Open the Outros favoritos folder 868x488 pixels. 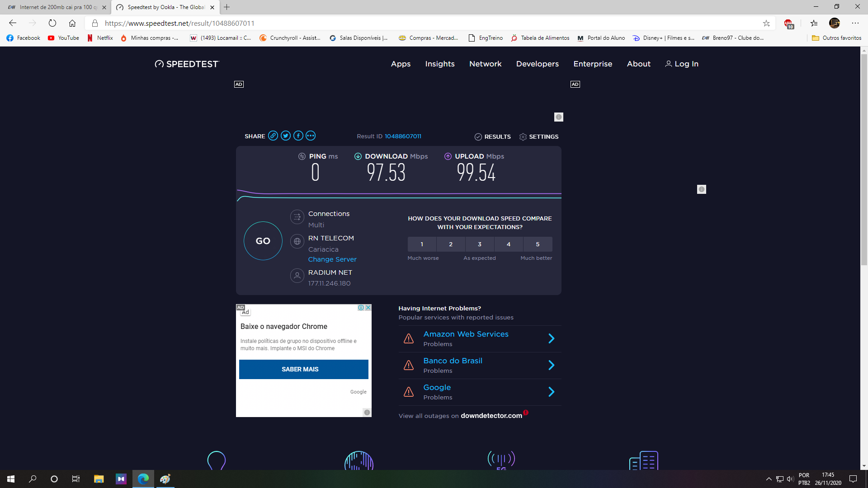click(x=837, y=38)
